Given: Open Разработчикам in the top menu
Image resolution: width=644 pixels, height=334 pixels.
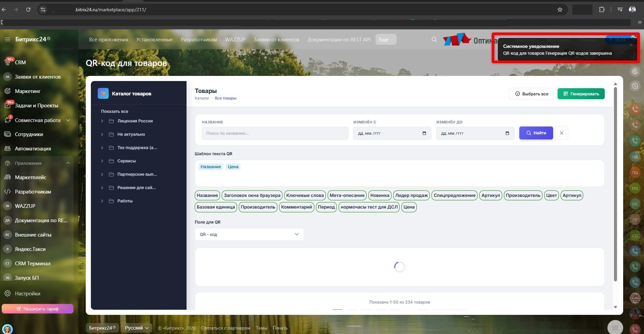Looking at the screenshot, I should pyautogui.click(x=199, y=40).
